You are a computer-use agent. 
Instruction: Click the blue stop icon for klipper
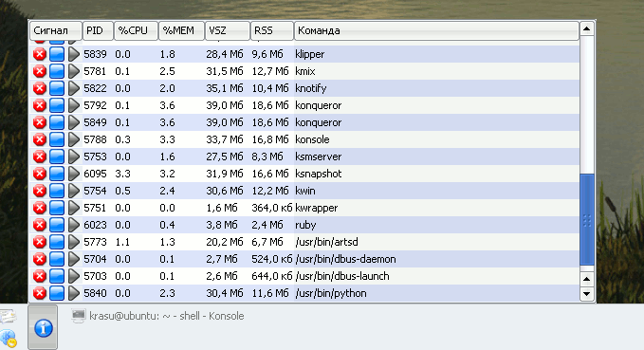57,54
